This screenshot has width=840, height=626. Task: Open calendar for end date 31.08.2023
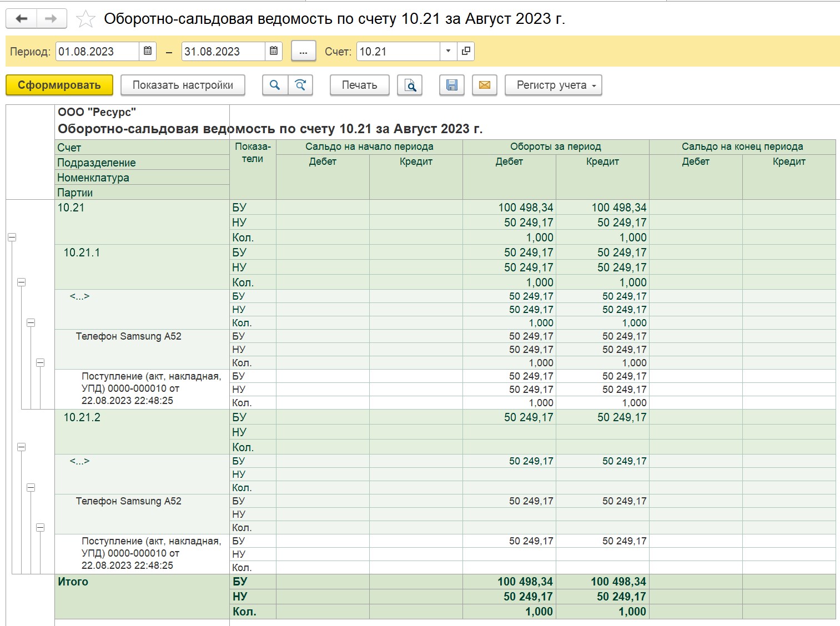click(x=274, y=51)
